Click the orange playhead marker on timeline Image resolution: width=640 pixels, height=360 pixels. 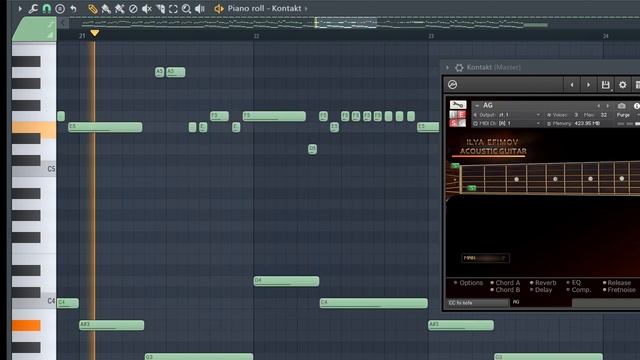pyautogui.click(x=94, y=33)
